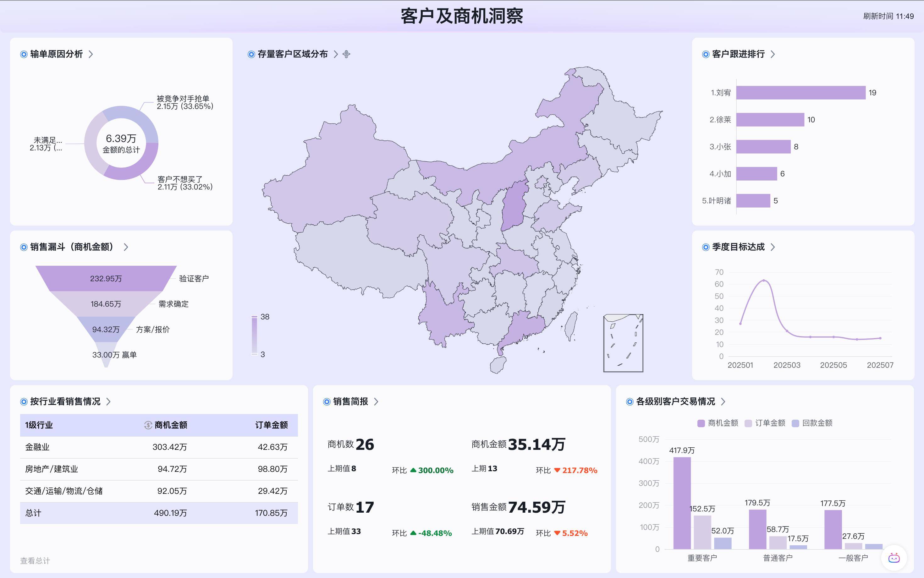
Task: Click the currency icon in 商机金额 column header
Action: 148,425
